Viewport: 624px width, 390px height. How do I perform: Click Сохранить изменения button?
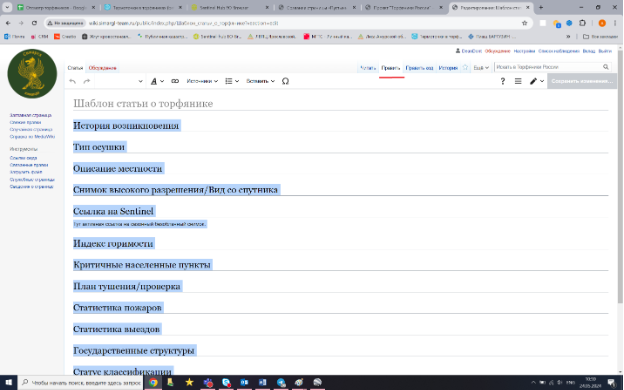tap(582, 81)
